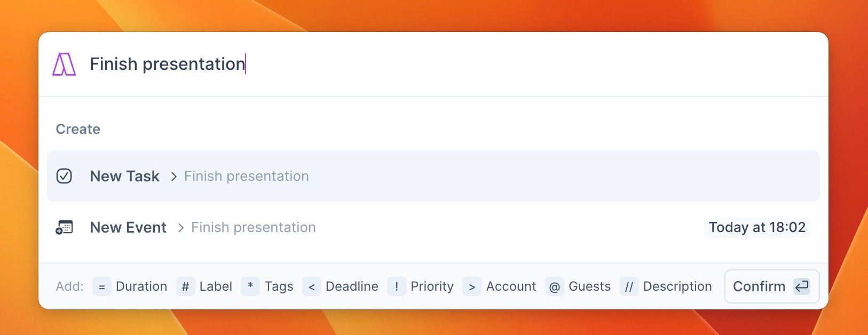The image size is (868, 335).
Task: Click the asterisk Tags shortcut icon
Action: [x=250, y=286]
